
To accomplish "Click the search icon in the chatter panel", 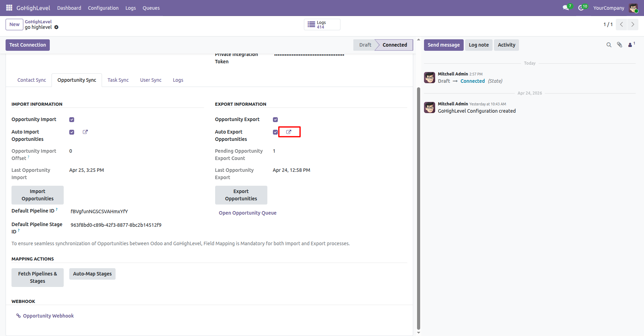I will pos(609,45).
